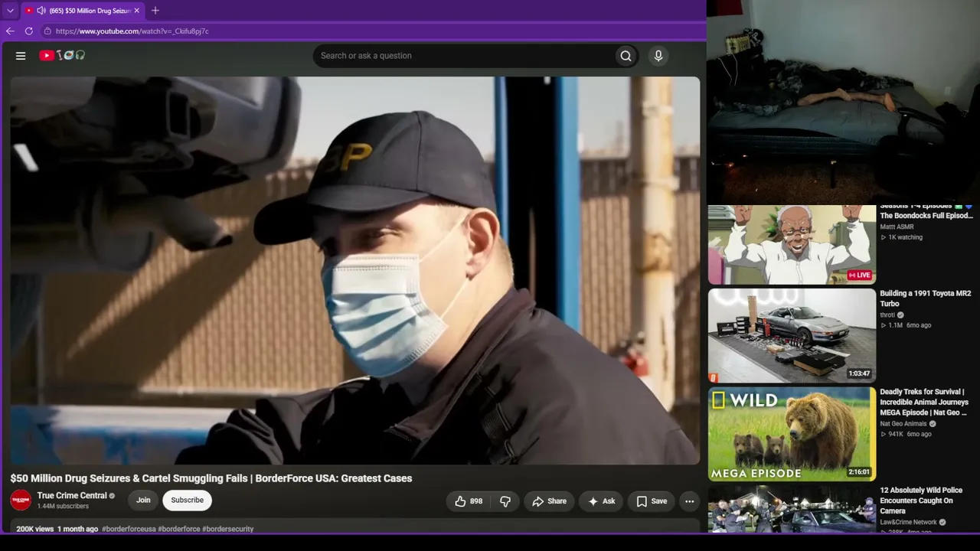Open the Law&Crime Network channel name
Screen dimensions: 980x551
[x=908, y=523]
